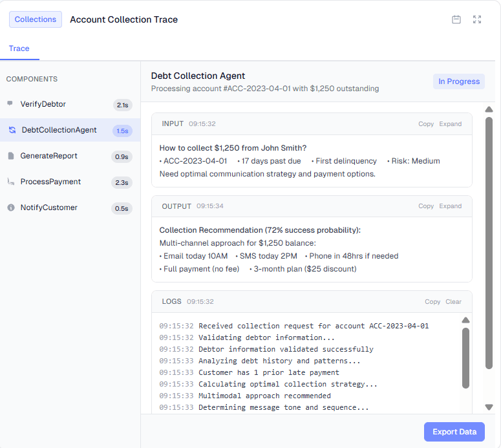Viewport: 501px width, 448px height.
Task: Click 'First delinquency' text
Action: point(346,161)
